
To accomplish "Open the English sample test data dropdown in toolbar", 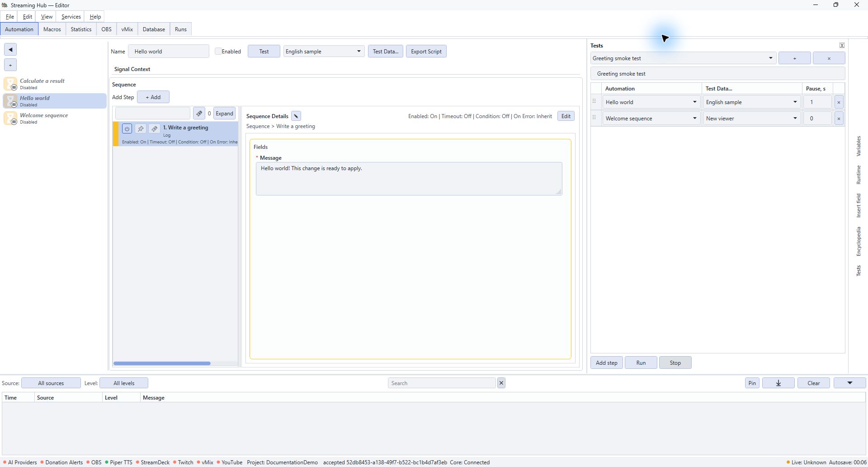I will tap(324, 51).
